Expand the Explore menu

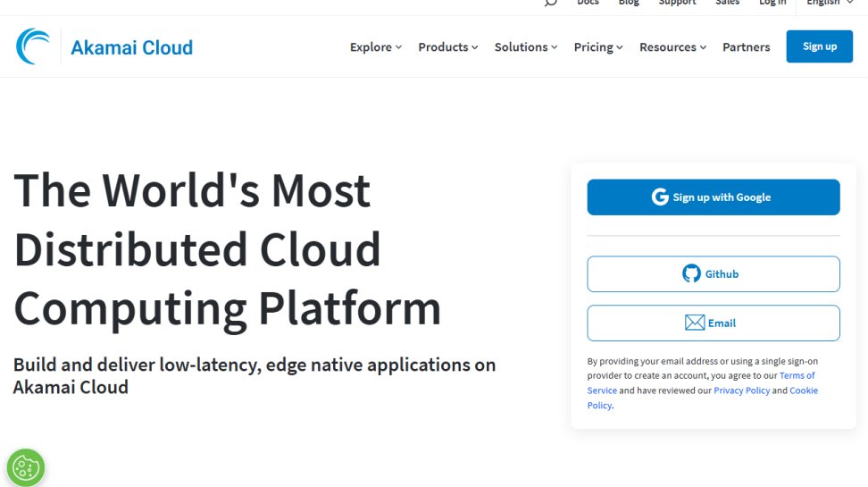[376, 47]
